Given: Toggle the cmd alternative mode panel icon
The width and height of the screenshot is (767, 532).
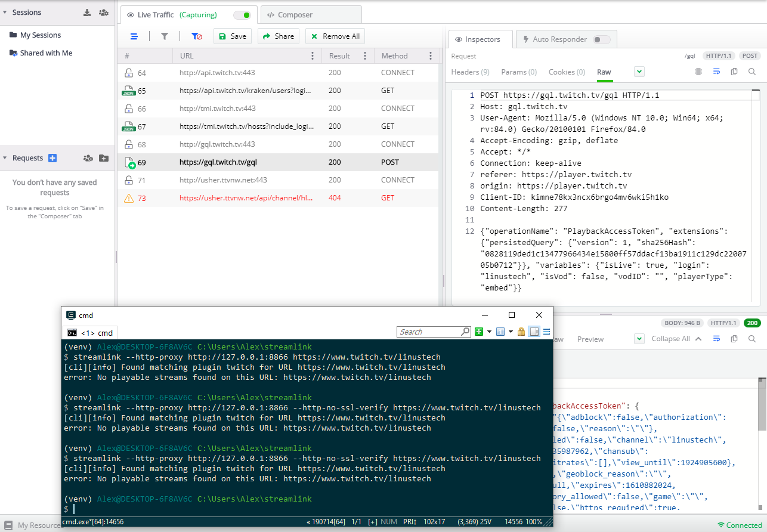Looking at the screenshot, I should pos(534,332).
